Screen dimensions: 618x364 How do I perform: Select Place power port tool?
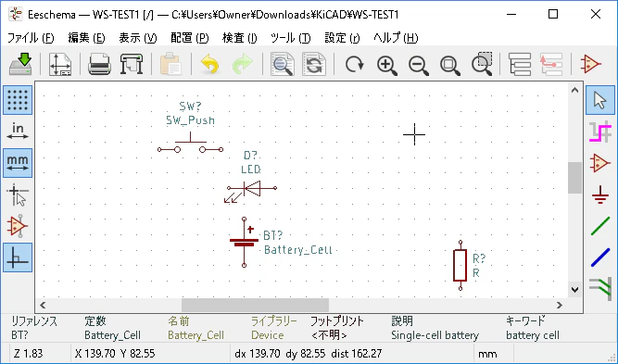point(599,195)
